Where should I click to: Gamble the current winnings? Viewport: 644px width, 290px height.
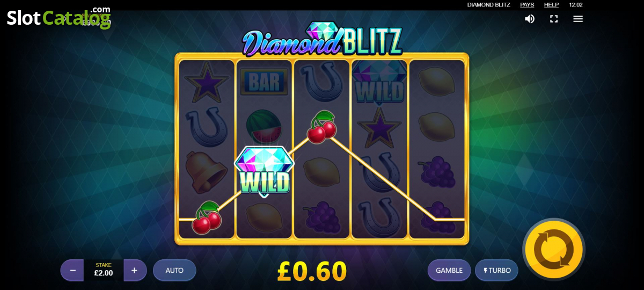point(449,270)
